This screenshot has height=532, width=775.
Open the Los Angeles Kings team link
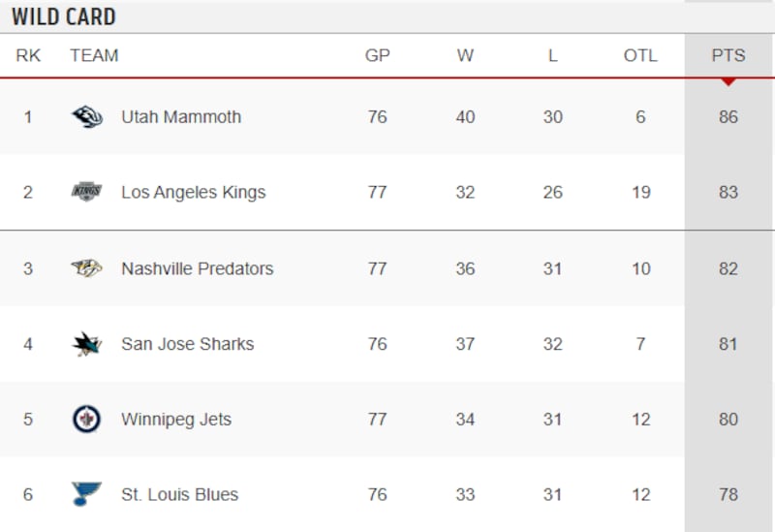193,192
